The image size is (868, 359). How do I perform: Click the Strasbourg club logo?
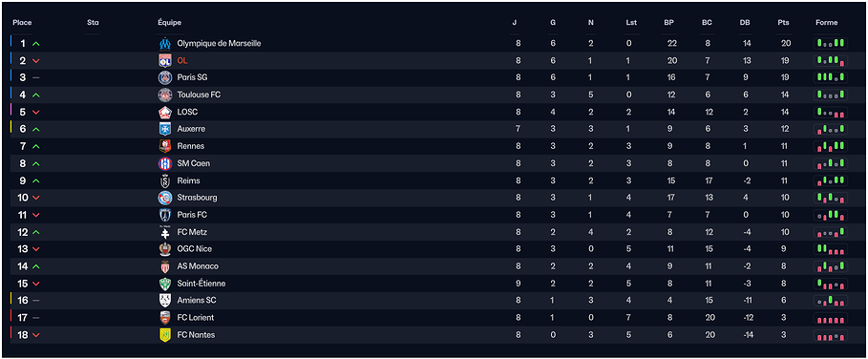point(165,198)
